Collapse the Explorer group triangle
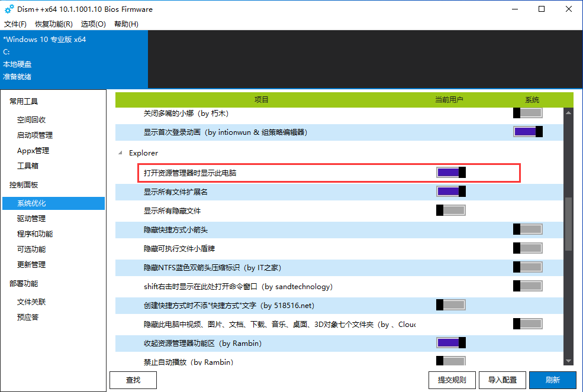This screenshot has width=583, height=392. coord(121,153)
